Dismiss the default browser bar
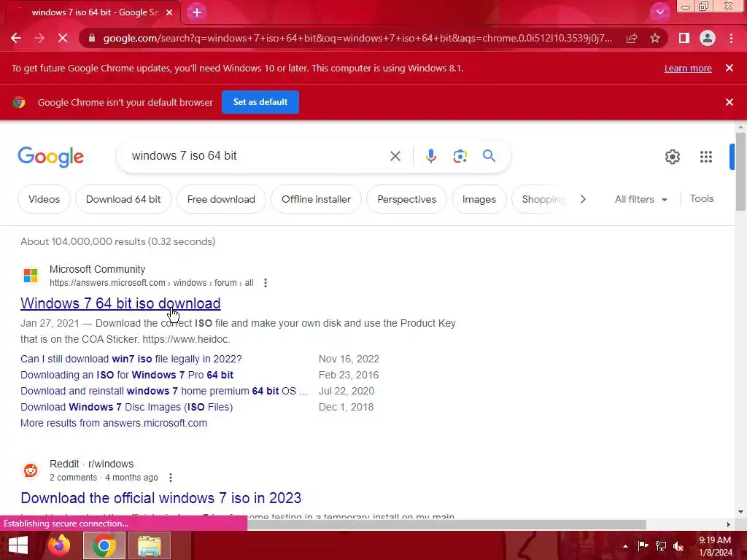The image size is (747, 560). (729, 102)
